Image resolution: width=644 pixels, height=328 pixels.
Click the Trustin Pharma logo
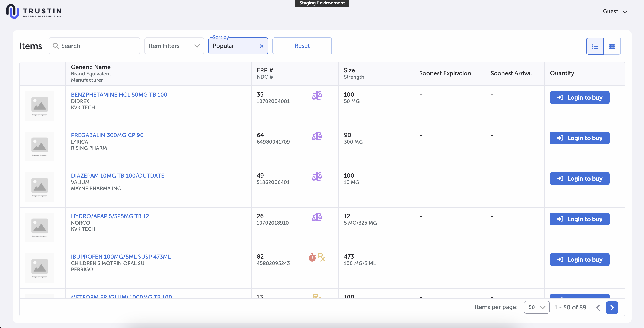click(x=34, y=12)
